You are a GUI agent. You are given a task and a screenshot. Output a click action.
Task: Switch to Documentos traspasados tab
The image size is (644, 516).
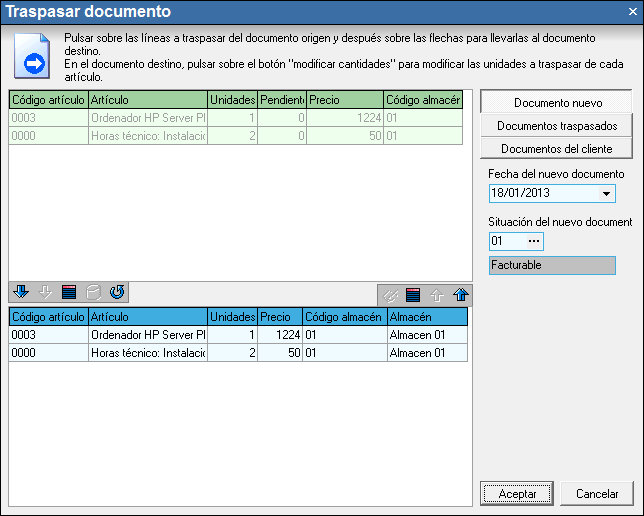557,126
